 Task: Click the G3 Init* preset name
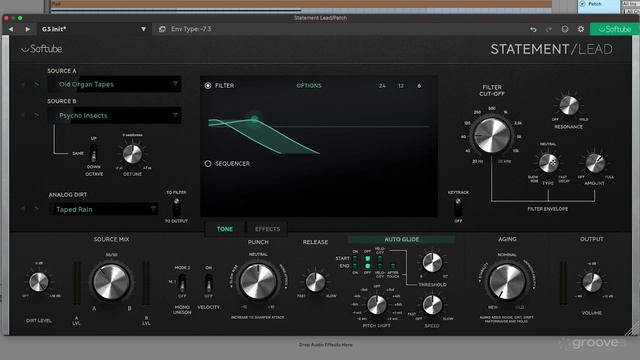(x=54, y=29)
